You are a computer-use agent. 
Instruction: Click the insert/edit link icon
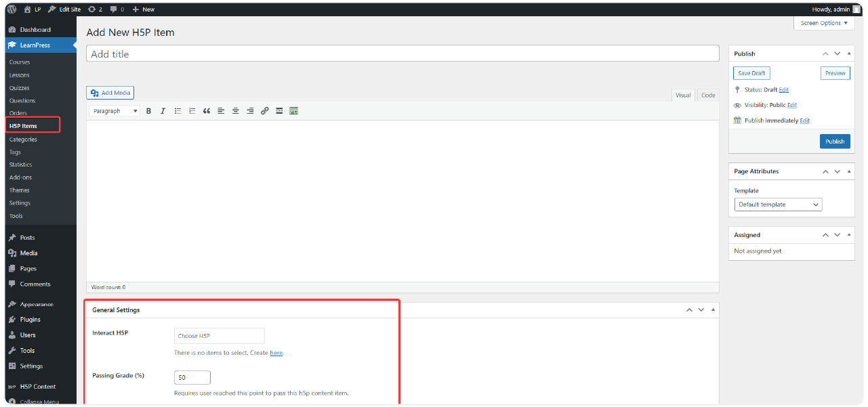point(265,111)
